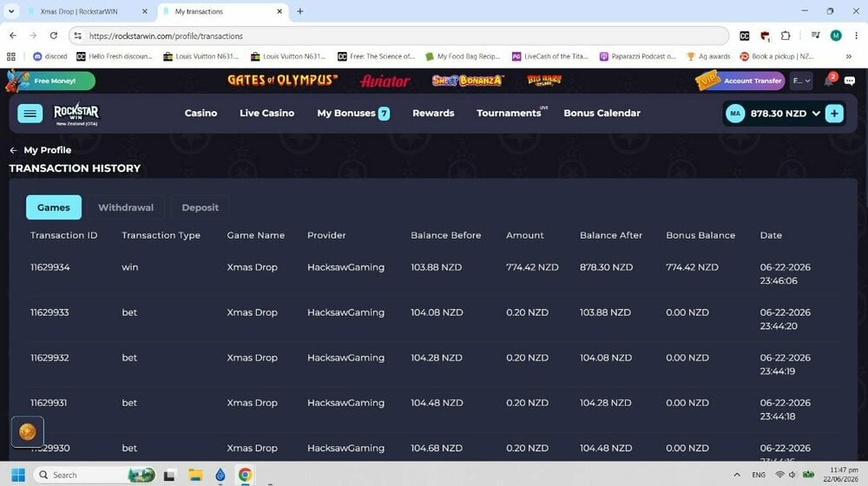The width and height of the screenshot is (868, 486).
Task: Open the Rewards menu item
Action: tap(433, 113)
